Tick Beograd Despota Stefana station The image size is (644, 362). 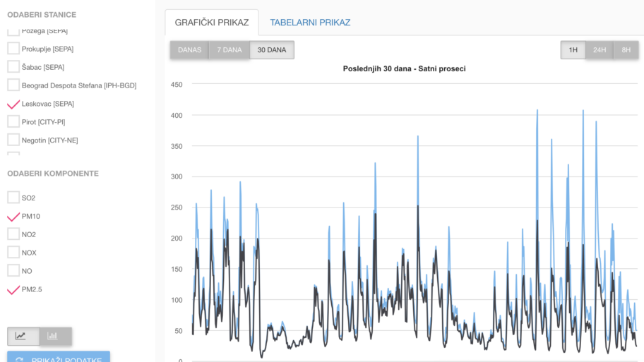[13, 85]
